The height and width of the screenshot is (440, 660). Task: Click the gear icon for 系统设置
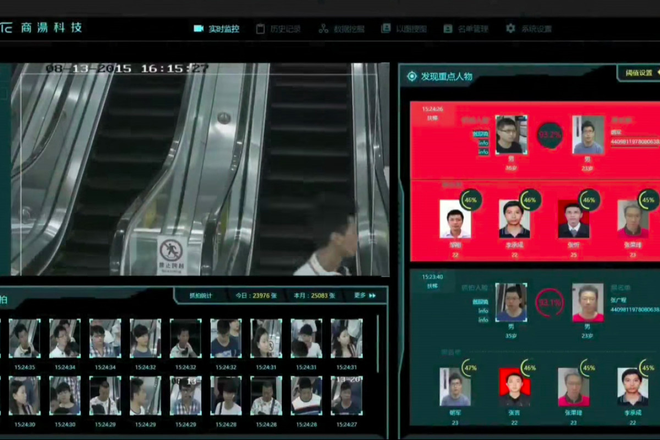click(510, 29)
